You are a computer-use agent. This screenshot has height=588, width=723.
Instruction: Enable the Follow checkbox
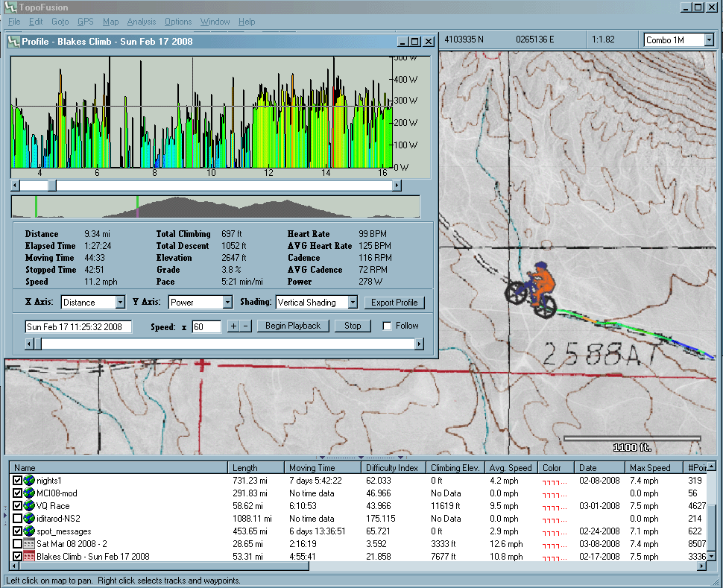(388, 326)
